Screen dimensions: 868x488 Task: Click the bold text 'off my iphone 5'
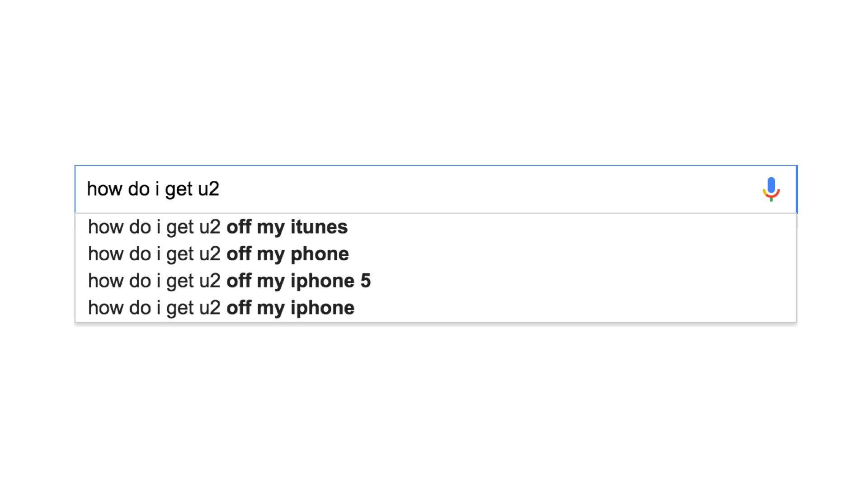(298, 281)
